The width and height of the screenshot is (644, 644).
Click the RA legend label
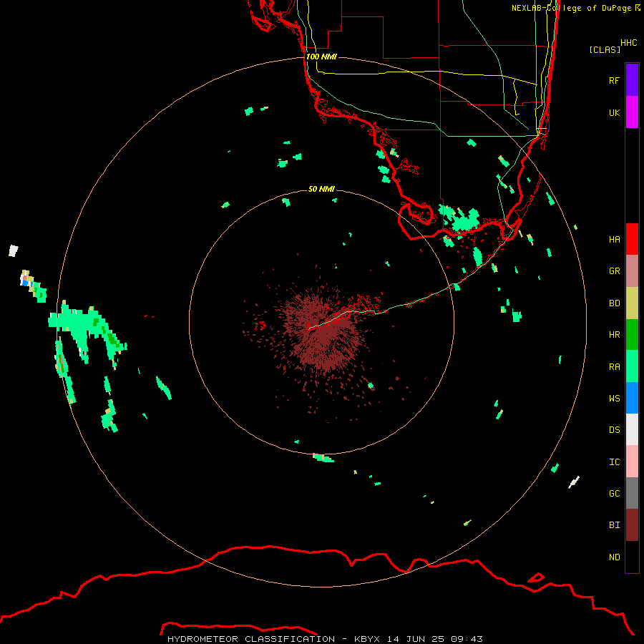click(x=614, y=367)
